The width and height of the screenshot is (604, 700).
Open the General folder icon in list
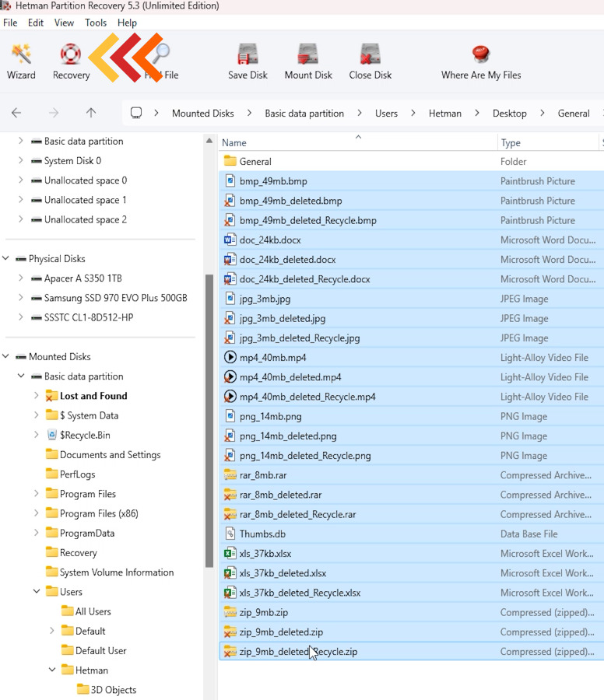(x=230, y=161)
